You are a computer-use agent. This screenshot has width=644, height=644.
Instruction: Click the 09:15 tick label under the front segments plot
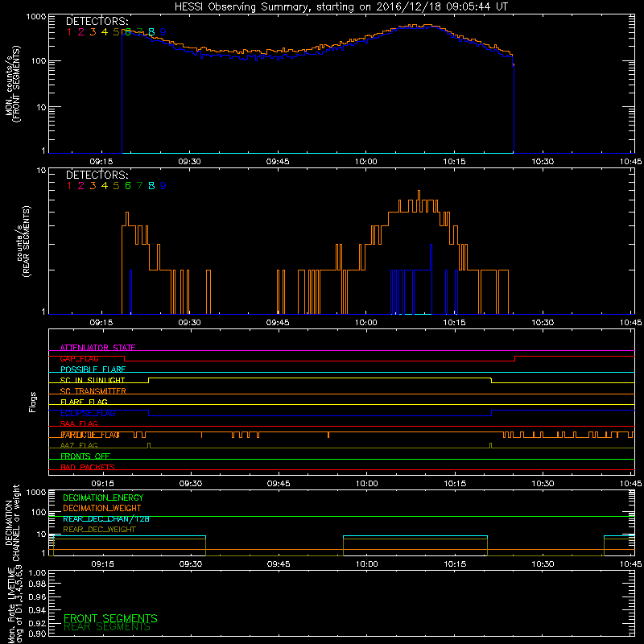101,162
